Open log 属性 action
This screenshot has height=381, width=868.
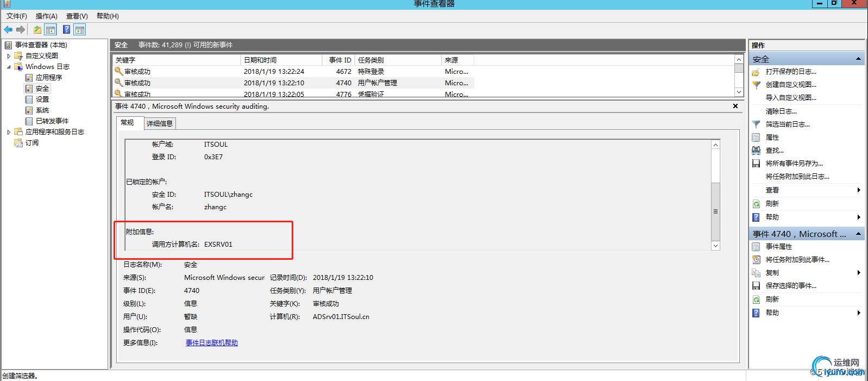pyautogui.click(x=772, y=138)
